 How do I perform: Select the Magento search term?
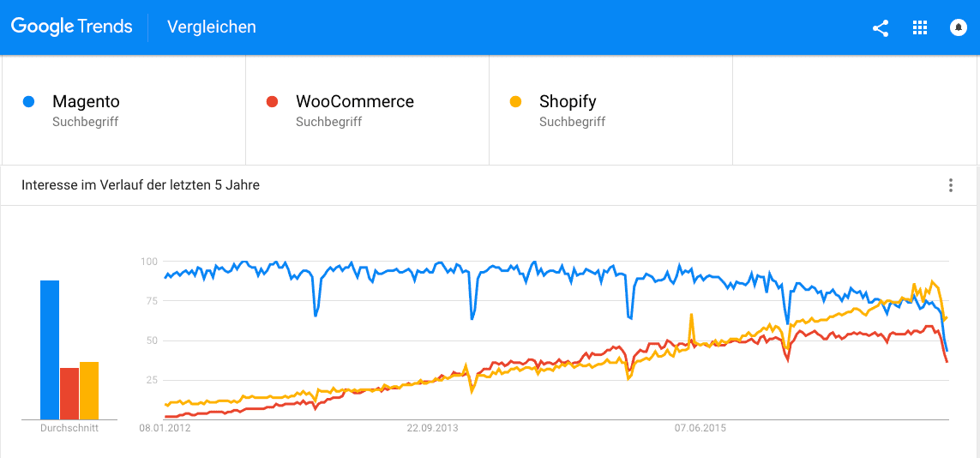tap(86, 102)
